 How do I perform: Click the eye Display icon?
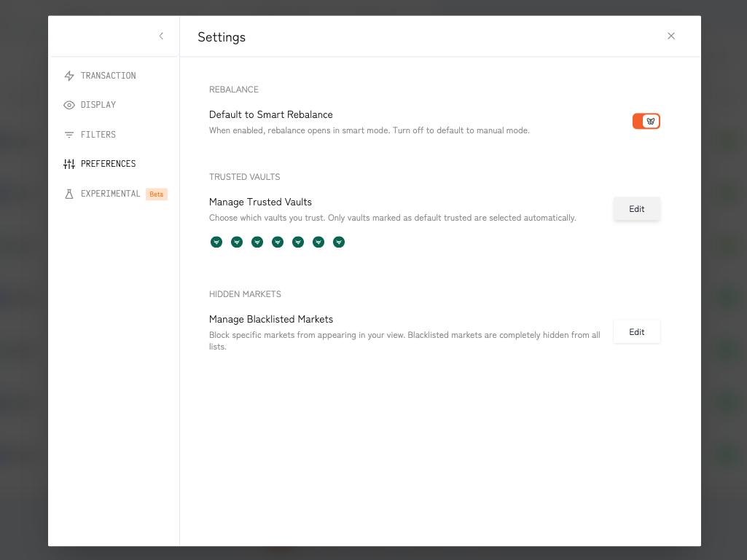click(x=69, y=106)
